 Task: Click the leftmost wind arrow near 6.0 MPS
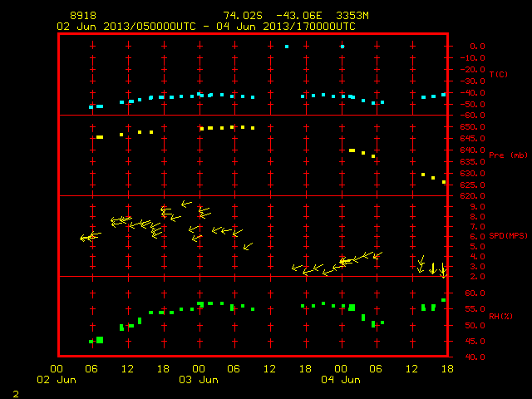click(86, 238)
